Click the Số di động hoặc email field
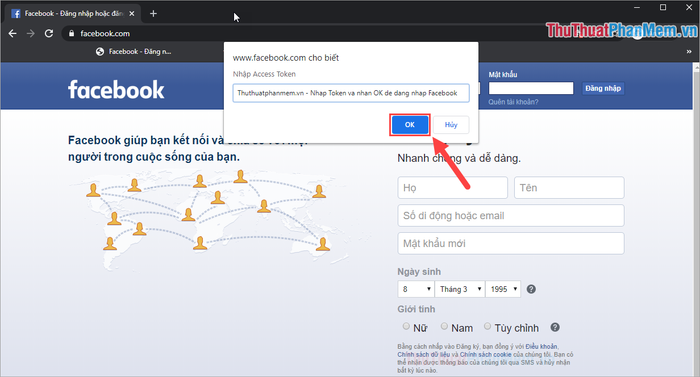 (x=511, y=216)
